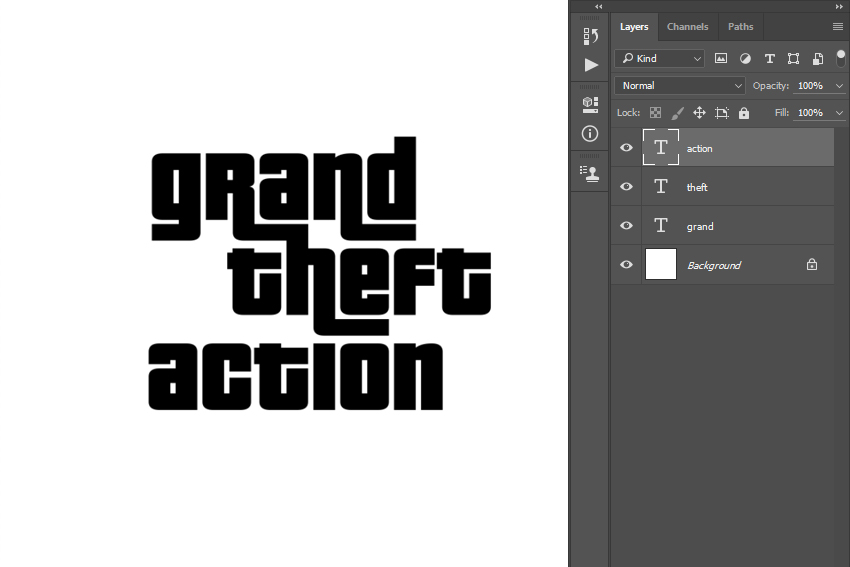This screenshot has height=567, width=850.
Task: Open the Clone Source panel icon
Action: pos(590,172)
